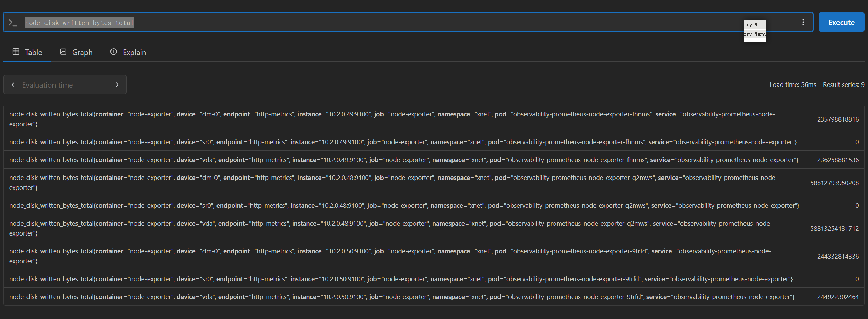Select value 236258881536 for vda on 10.2.0.49
The height and width of the screenshot is (319, 868).
pos(838,160)
